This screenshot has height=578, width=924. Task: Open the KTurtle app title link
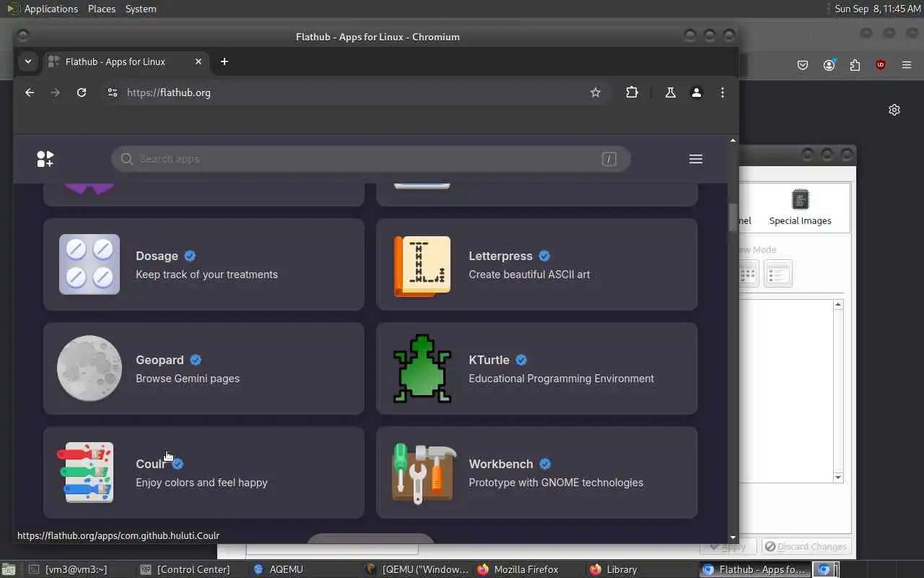click(x=489, y=360)
